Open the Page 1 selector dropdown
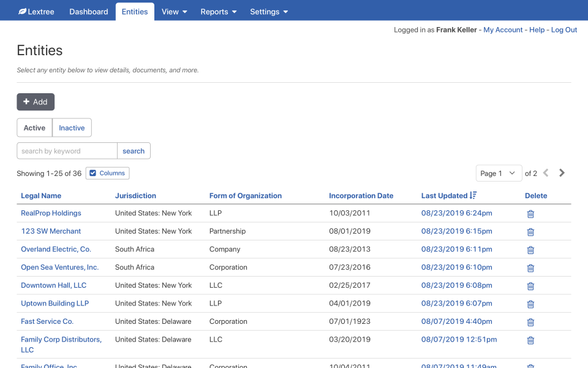This screenshot has width=588, height=368. click(x=499, y=173)
